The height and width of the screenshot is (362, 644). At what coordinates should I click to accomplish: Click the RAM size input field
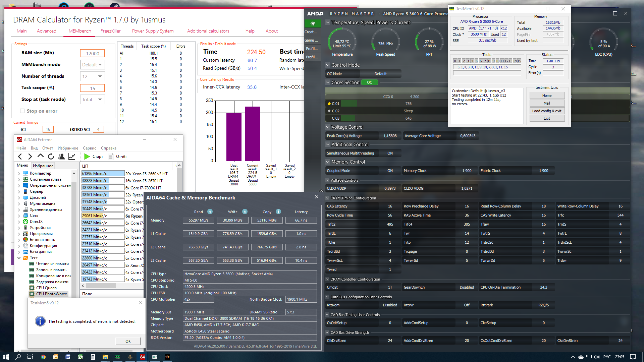(x=92, y=53)
